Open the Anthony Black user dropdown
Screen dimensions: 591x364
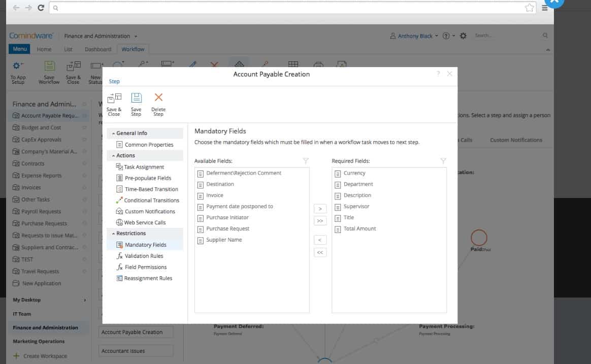414,36
